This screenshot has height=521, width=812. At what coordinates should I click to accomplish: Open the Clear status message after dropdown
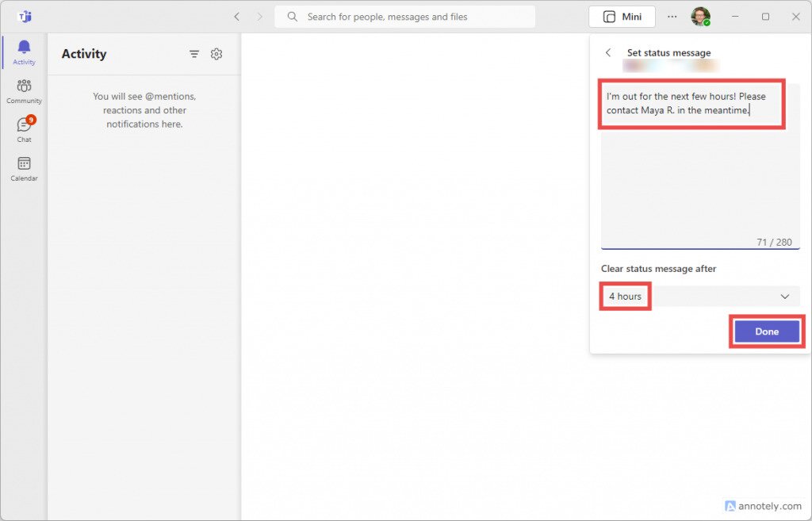[699, 296]
